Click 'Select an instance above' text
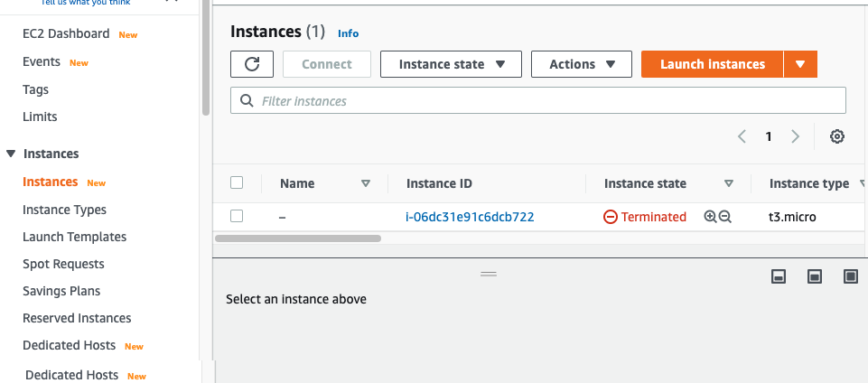Image resolution: width=868 pixels, height=383 pixels. click(x=296, y=299)
